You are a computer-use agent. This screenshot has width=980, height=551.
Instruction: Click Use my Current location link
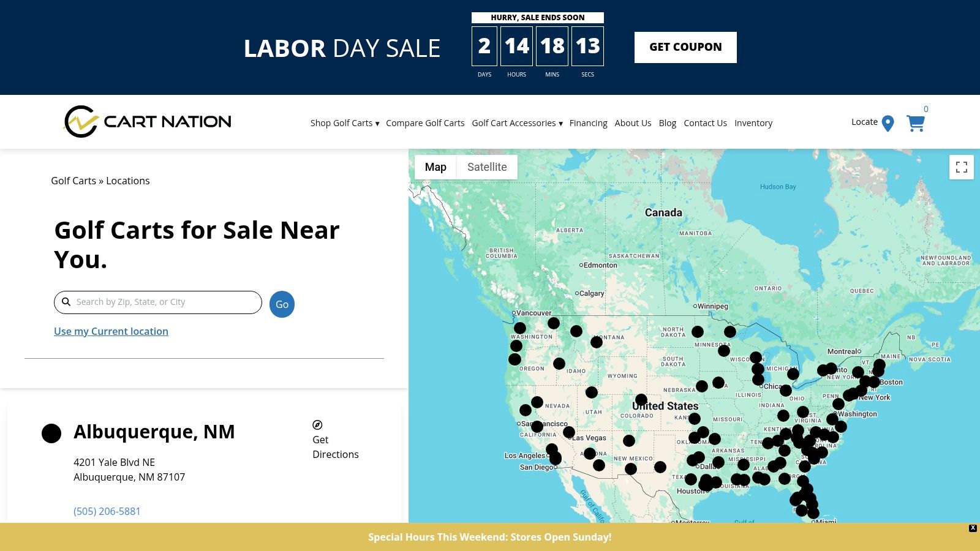pyautogui.click(x=111, y=331)
